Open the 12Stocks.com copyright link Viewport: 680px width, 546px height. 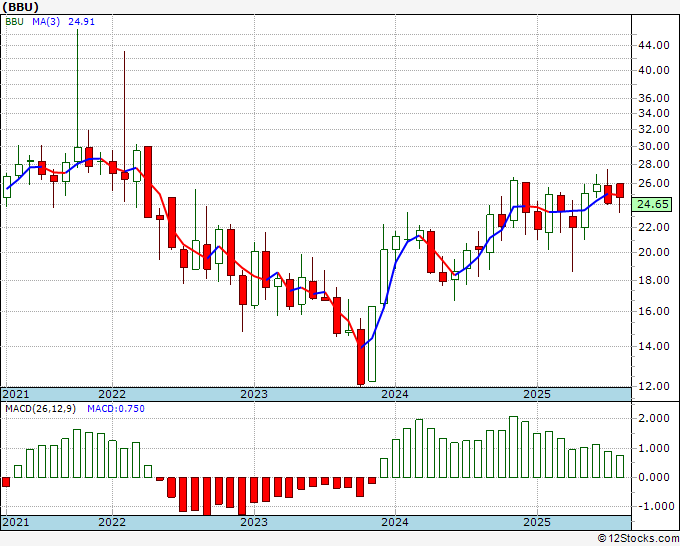(x=638, y=539)
